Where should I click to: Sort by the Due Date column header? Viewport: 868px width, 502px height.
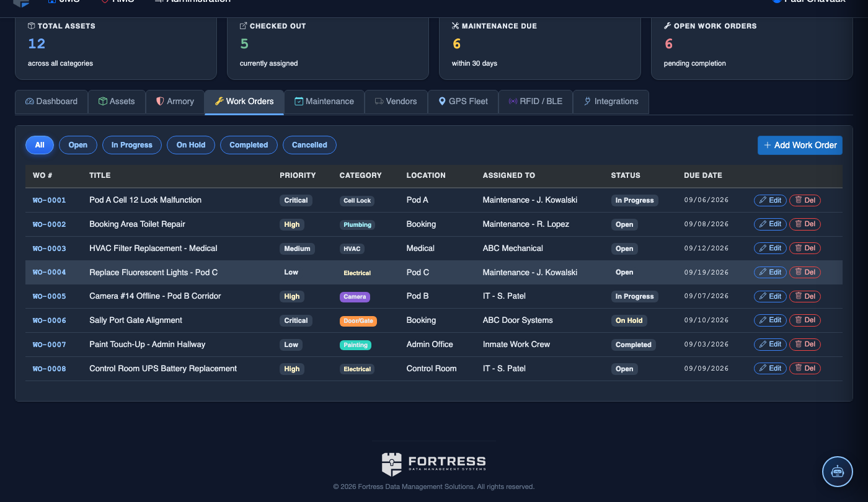[x=703, y=175]
